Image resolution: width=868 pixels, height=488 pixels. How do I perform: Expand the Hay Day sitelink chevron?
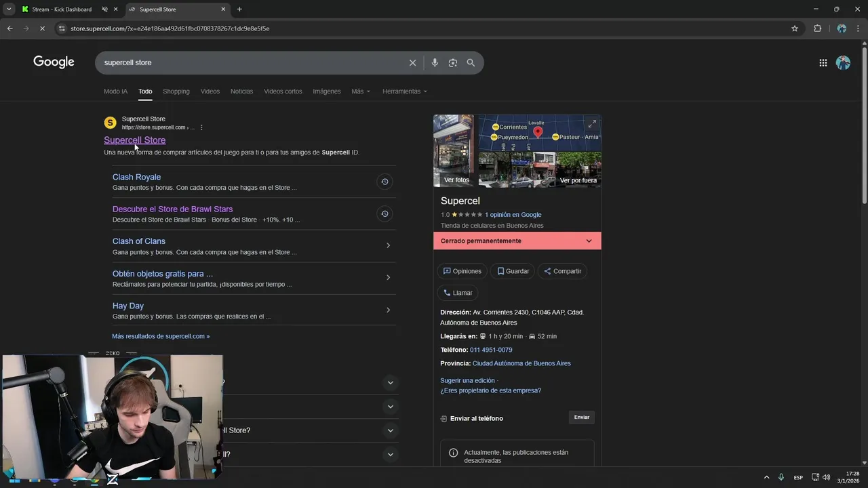tap(388, 310)
